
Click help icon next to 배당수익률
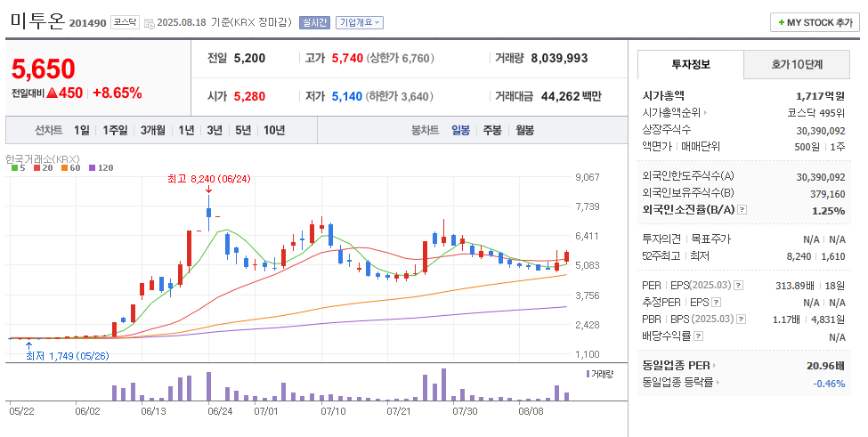699,336
